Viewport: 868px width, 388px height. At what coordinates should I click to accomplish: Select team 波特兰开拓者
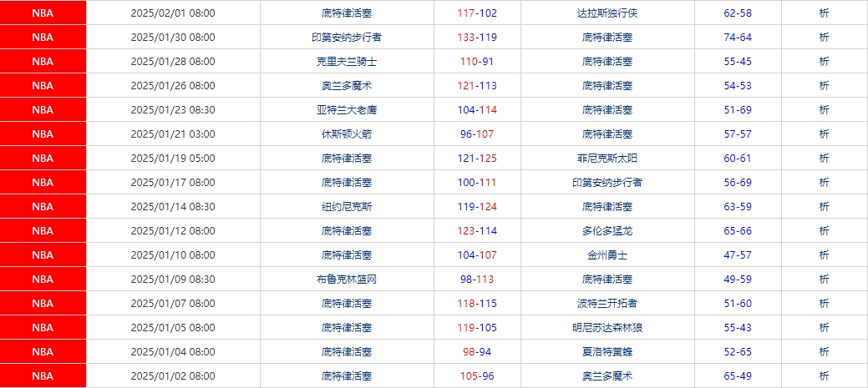pyautogui.click(x=607, y=304)
